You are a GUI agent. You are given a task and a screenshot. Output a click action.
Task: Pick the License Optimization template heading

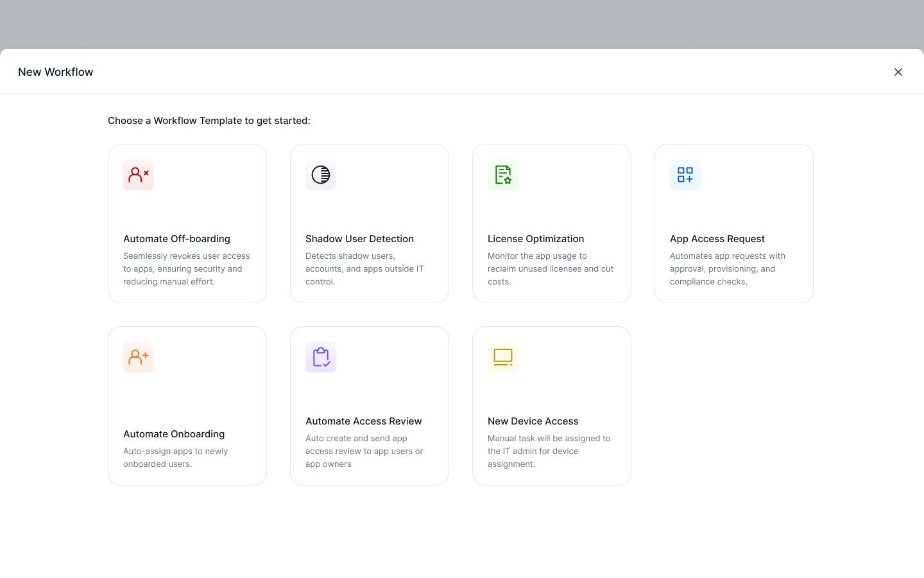click(536, 239)
